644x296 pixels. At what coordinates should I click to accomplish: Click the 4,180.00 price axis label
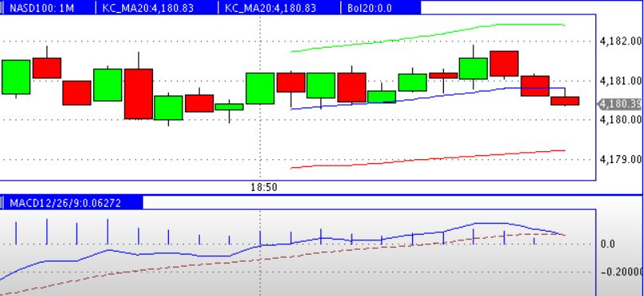point(620,119)
